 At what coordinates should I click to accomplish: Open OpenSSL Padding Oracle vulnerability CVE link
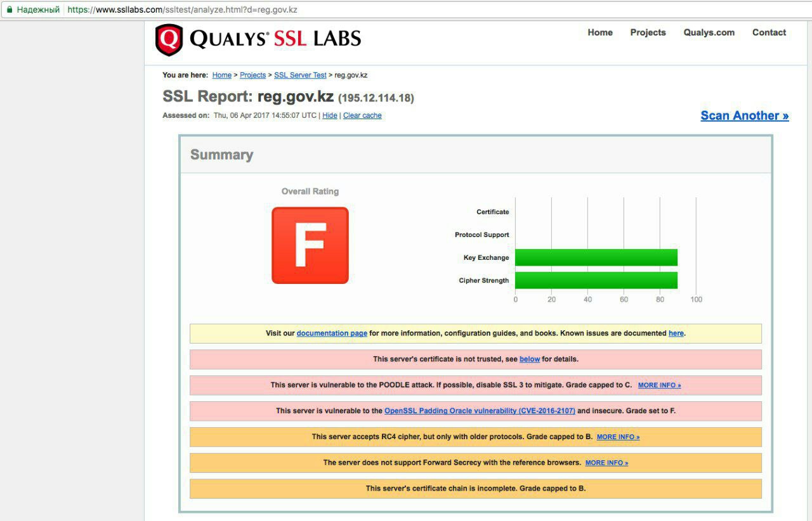(480, 411)
